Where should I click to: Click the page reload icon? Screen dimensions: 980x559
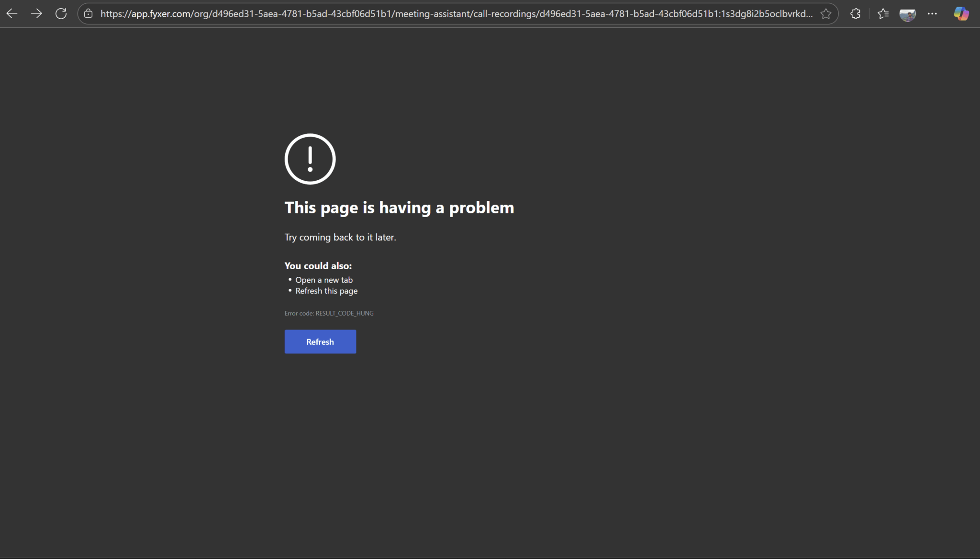pos(61,13)
